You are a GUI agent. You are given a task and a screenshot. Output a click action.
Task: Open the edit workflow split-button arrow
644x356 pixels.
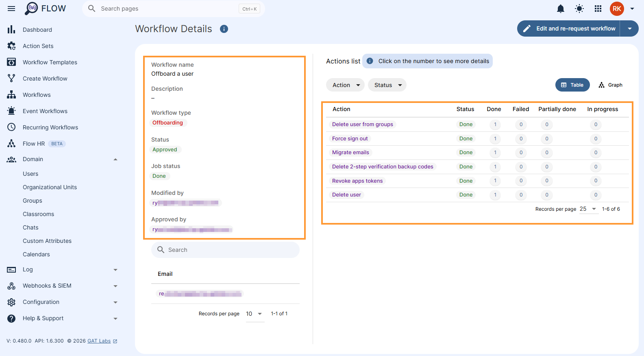click(x=629, y=28)
